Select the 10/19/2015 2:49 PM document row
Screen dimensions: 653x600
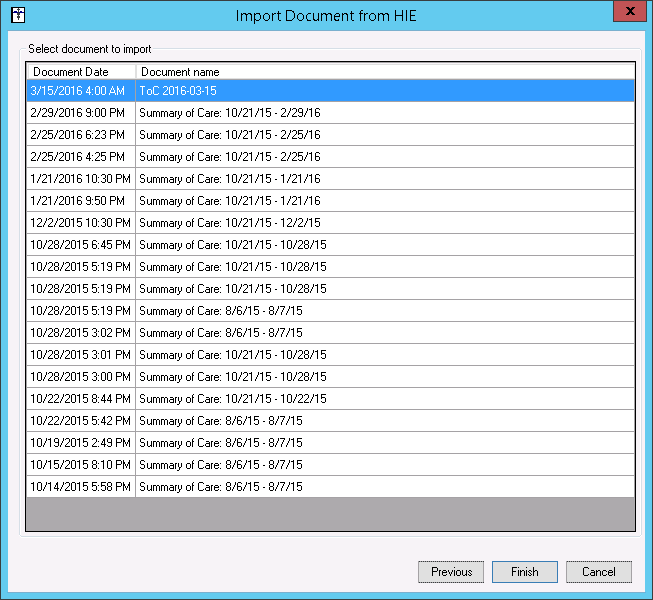coord(330,443)
